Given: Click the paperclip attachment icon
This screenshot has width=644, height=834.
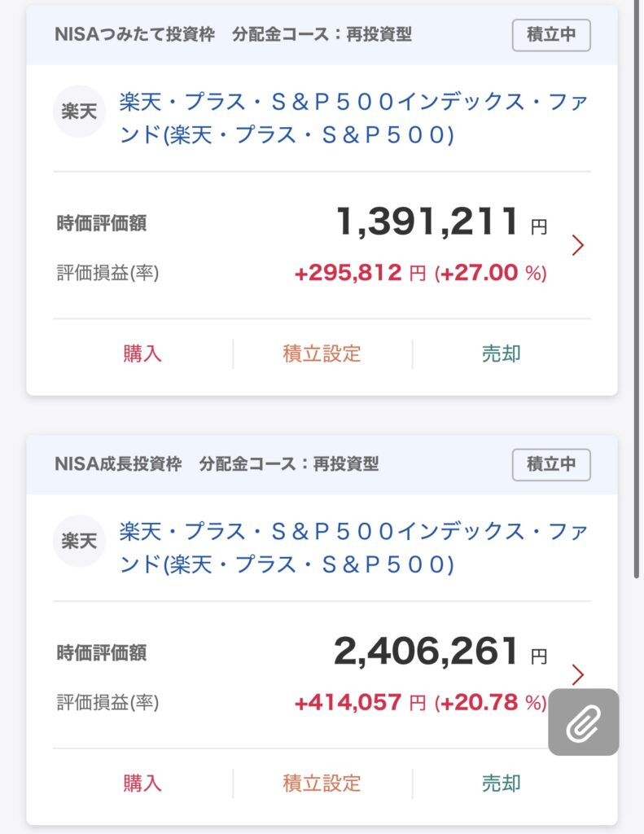Looking at the screenshot, I should tap(583, 722).
